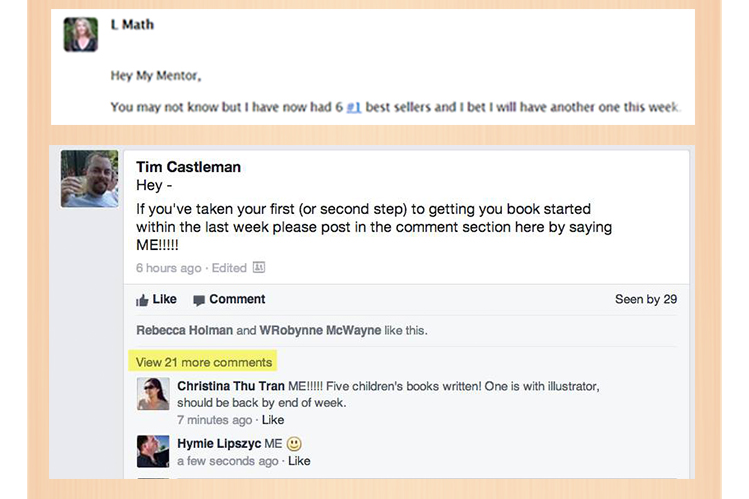
Task: Click the smiley emoji in Hymie's comment
Action: click(294, 443)
